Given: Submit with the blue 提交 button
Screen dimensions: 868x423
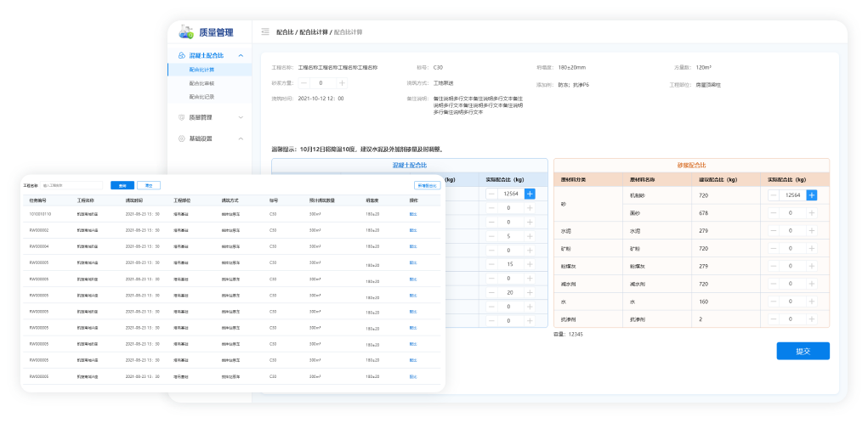Looking at the screenshot, I should (x=803, y=351).
